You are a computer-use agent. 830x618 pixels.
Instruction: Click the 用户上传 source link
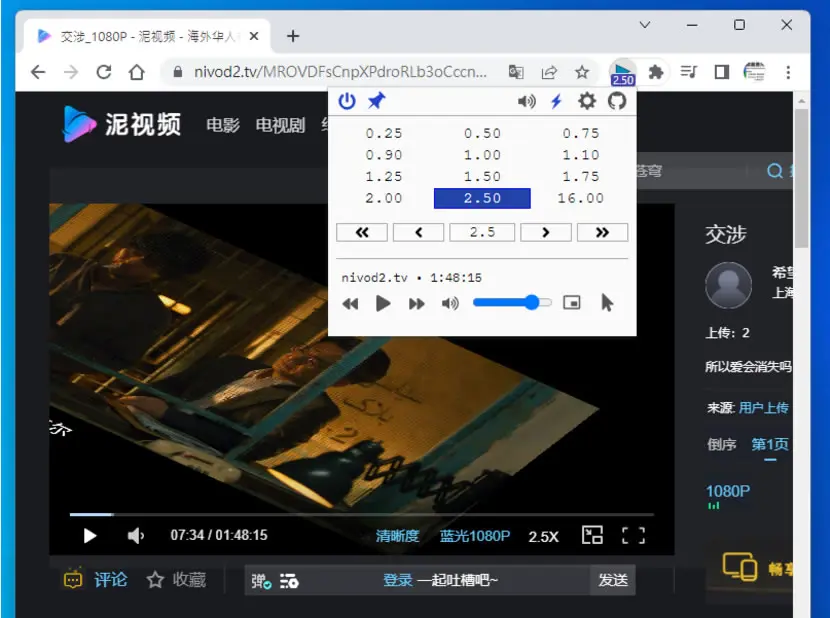(763, 407)
